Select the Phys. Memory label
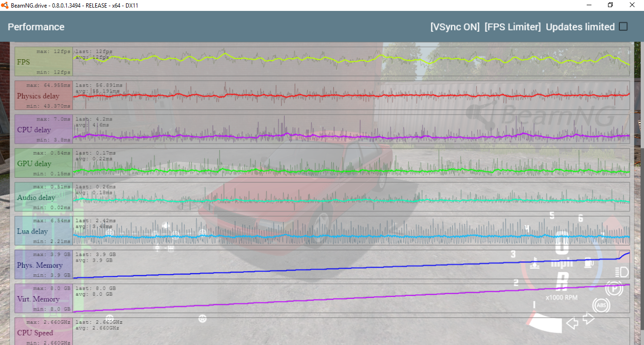Viewport: 644px width, 345px height. pyautogui.click(x=40, y=265)
